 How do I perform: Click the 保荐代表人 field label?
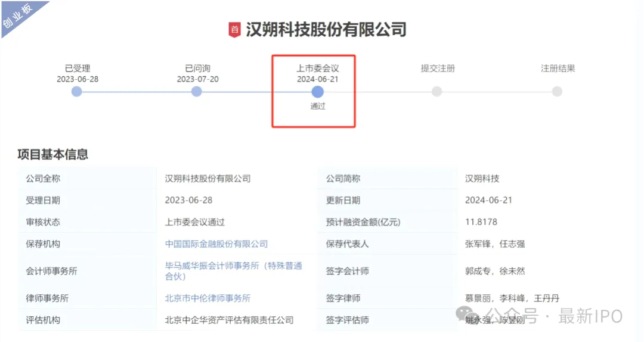[x=348, y=244]
